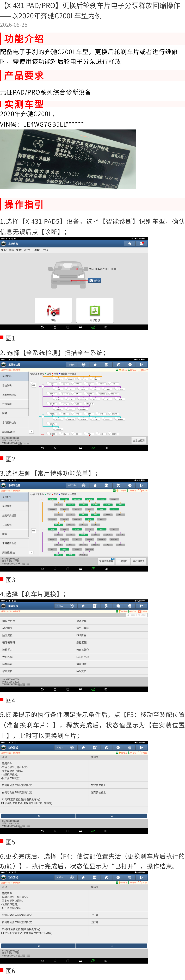
Task: Click OBD node in Figure 3 topology
Action: (34, 531)
